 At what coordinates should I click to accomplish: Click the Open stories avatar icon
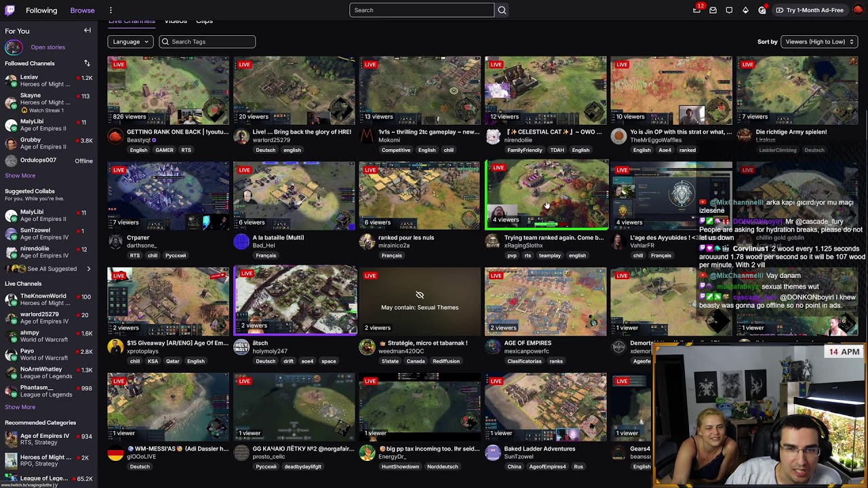click(x=13, y=47)
